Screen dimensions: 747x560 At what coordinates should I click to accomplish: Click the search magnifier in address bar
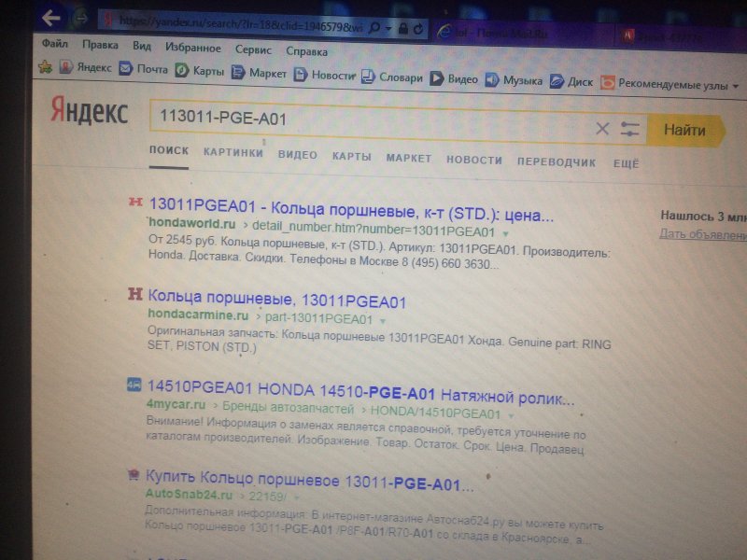coord(374,28)
